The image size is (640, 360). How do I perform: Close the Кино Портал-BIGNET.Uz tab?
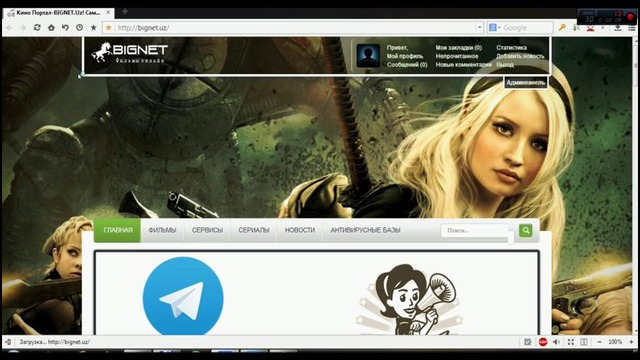(x=108, y=13)
